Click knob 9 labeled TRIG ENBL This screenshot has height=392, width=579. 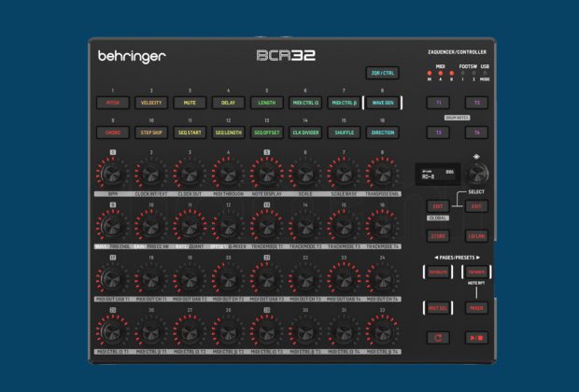[112, 226]
